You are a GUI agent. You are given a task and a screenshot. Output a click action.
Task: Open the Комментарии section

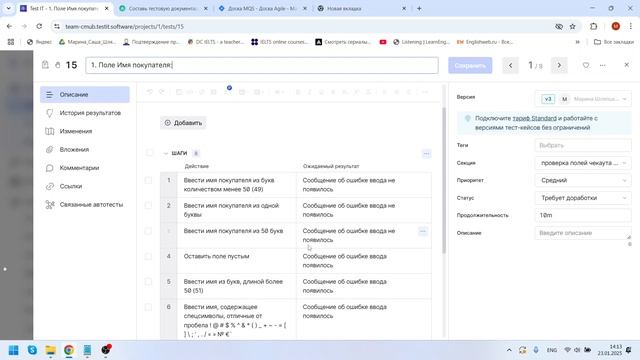point(85,168)
